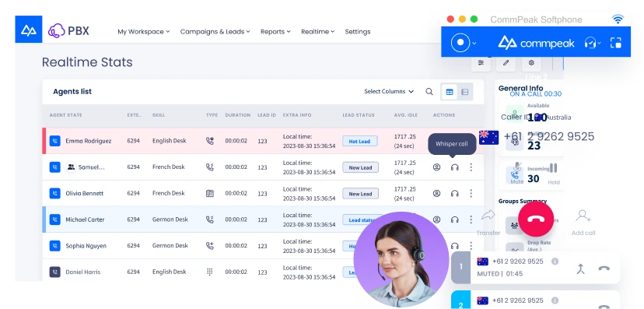Click headphones icon in Olivia Bennett row
Image resolution: width=644 pixels, height=309 pixels.
[x=455, y=193]
